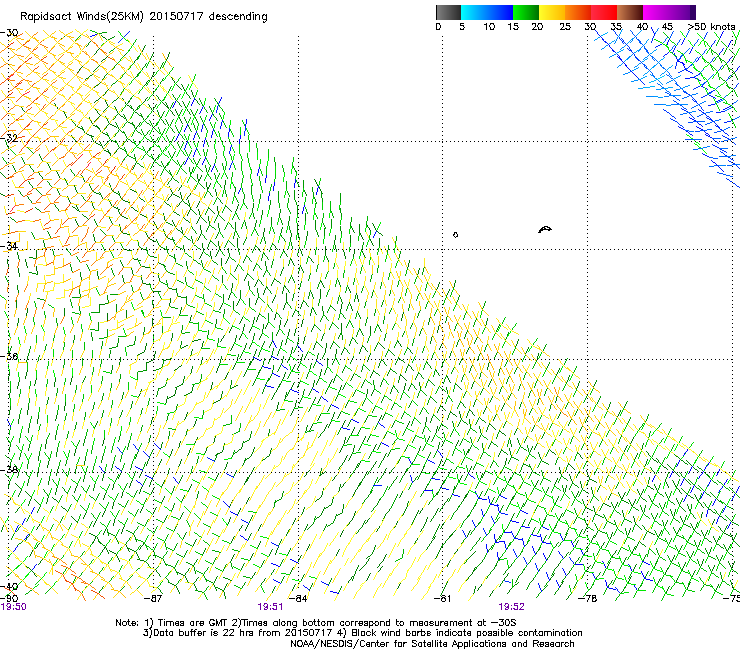Click the title 'Rapidsact Winds(25KM) 20150717 descending'

pos(143,17)
